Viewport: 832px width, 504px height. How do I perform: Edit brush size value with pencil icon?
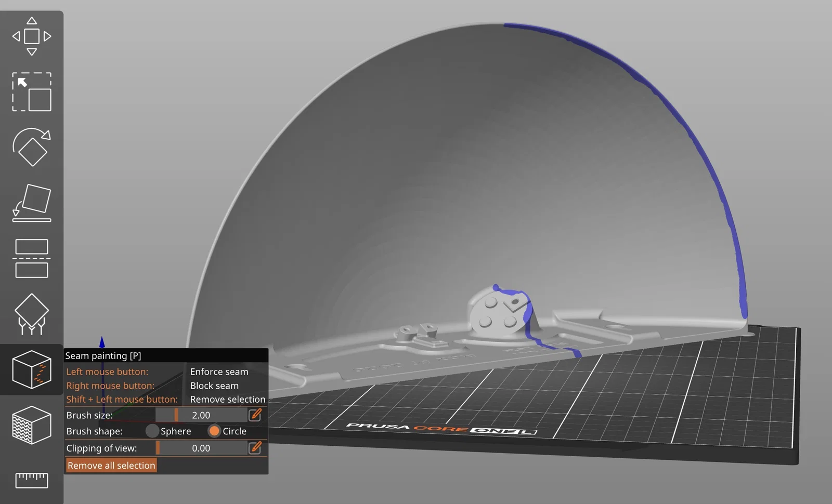(x=255, y=415)
